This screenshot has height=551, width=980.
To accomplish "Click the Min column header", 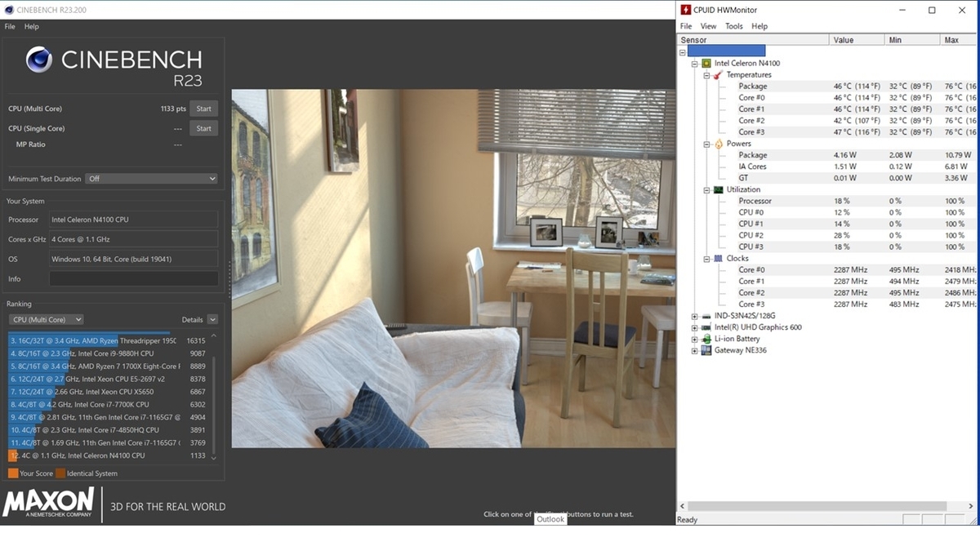I will click(x=911, y=40).
